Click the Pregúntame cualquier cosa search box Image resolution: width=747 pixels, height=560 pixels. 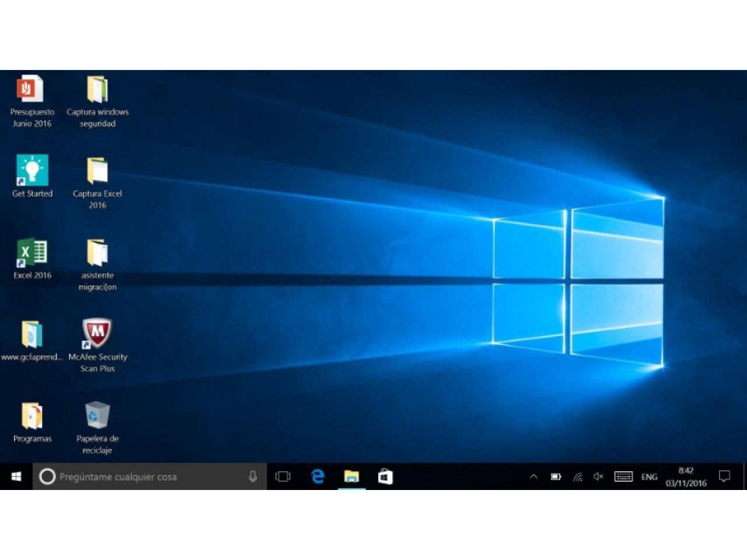click(x=150, y=477)
